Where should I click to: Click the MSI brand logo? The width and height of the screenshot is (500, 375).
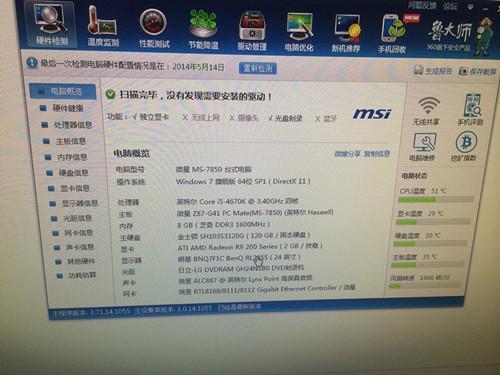pyautogui.click(x=372, y=114)
